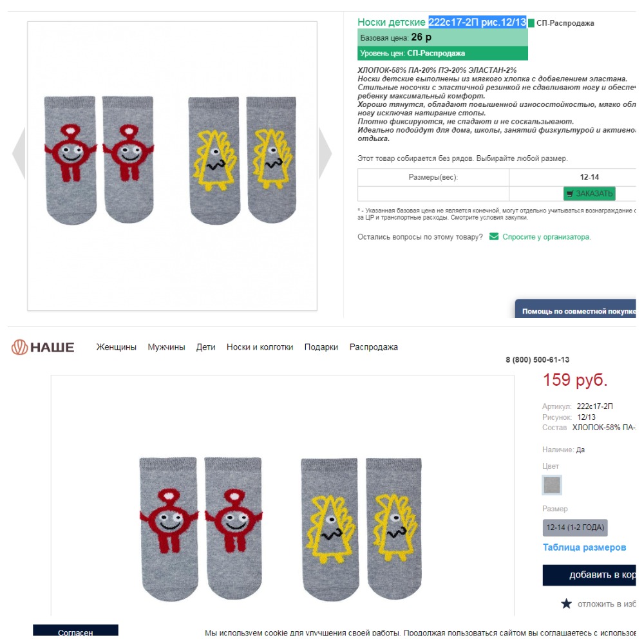The width and height of the screenshot is (644, 644).
Task: Click the green СП-Распродажа square marker
Action: click(531, 23)
